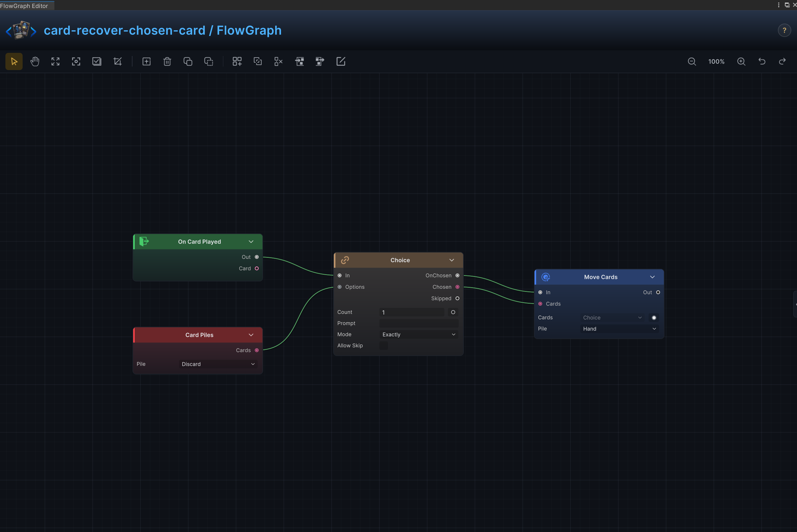The image size is (797, 532).
Task: Open the Pile dropdown showing Hand
Action: click(620, 329)
